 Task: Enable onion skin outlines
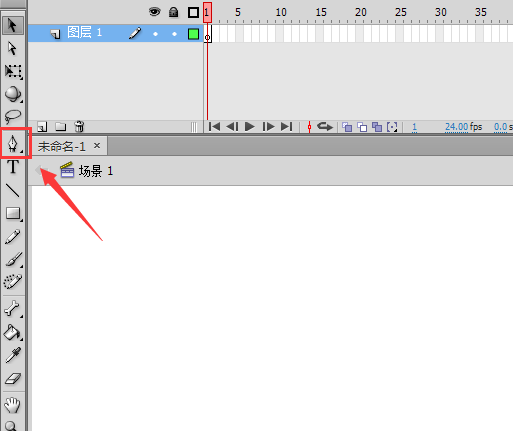pyautogui.click(x=362, y=127)
